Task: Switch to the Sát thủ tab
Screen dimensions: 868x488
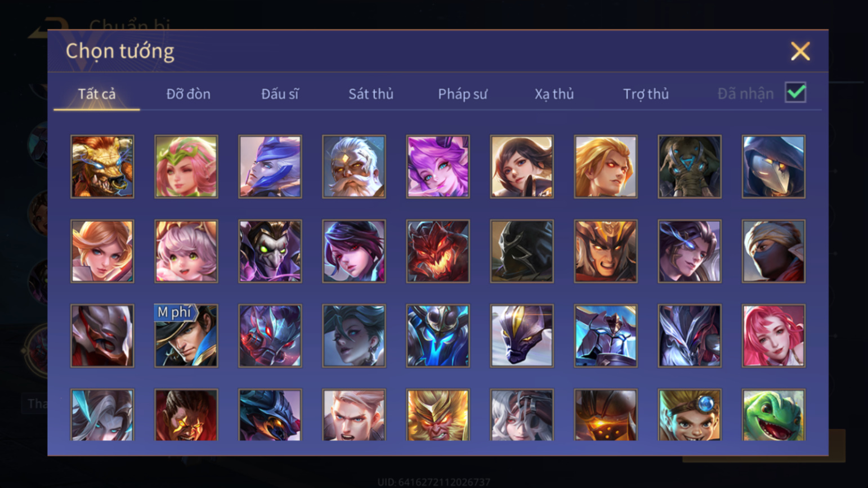Action: [371, 94]
